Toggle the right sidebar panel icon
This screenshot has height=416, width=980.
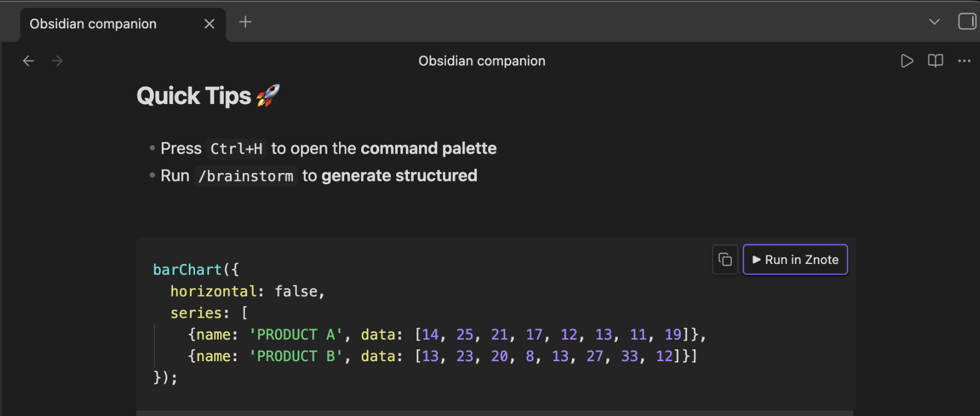coord(967,21)
